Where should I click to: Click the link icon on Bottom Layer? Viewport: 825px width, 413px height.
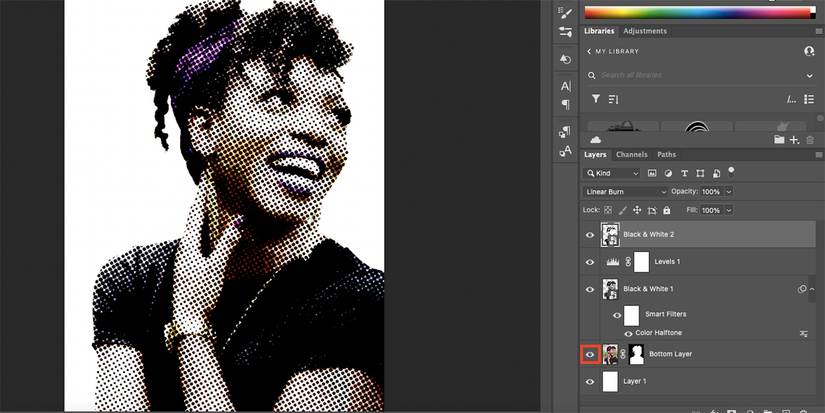[623, 355]
